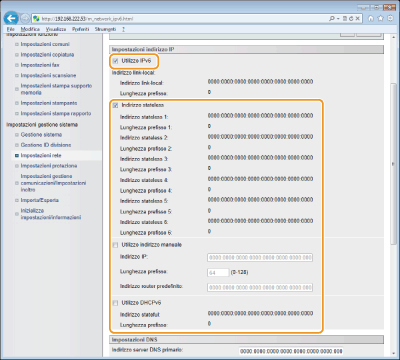Click the Lunghezza prefisso 4 label
Image resolution: width=400 pixels, height=360 pixels.
click(x=146, y=191)
